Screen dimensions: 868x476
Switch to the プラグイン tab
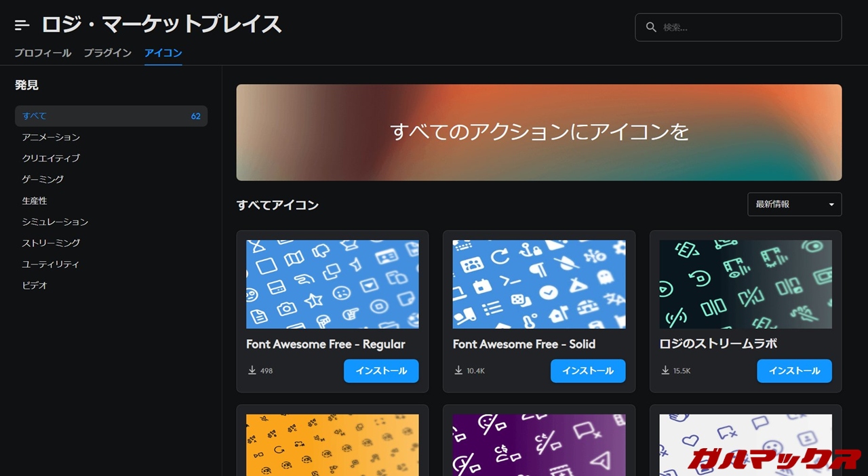(107, 53)
